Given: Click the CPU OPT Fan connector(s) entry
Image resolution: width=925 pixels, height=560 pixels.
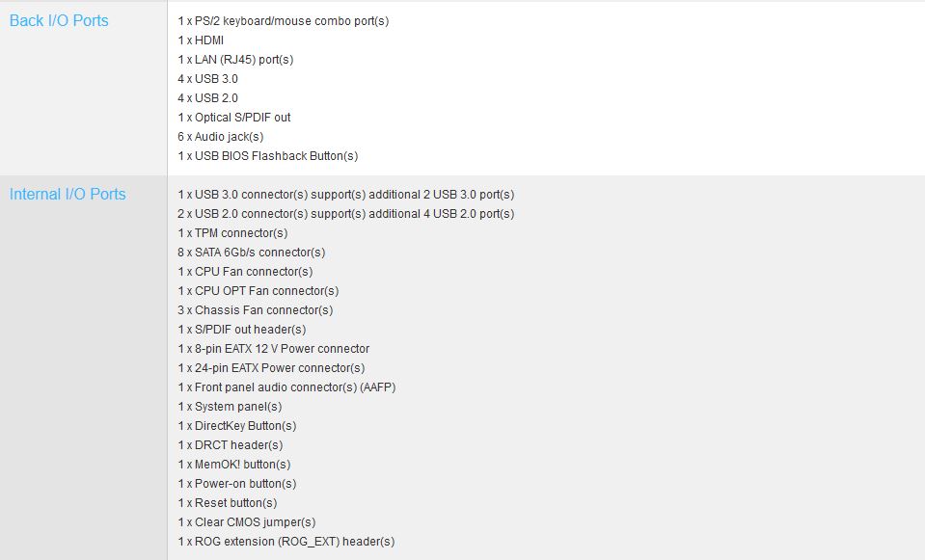Looking at the screenshot, I should click(x=258, y=290).
